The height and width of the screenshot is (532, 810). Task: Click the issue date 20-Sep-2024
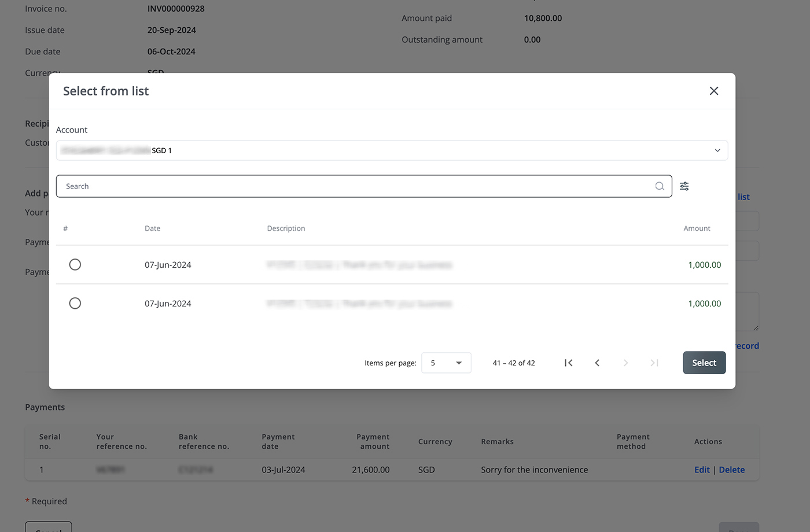[171, 30]
